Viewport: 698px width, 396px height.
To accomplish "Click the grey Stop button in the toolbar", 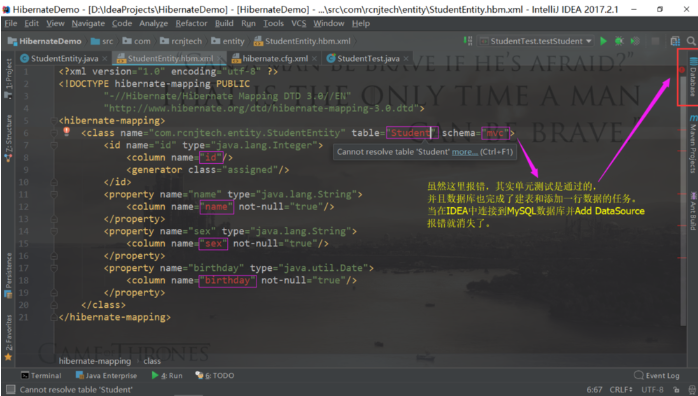I will pyautogui.click(x=655, y=41).
